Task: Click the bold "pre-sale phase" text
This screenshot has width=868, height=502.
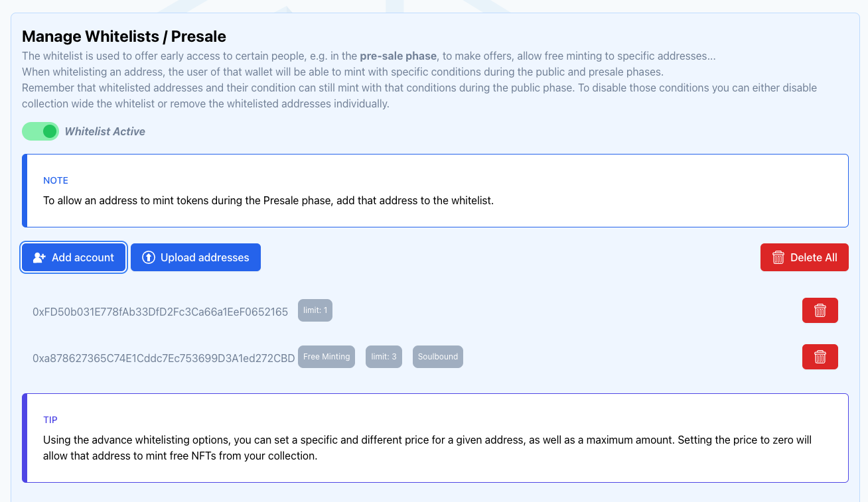Action: 398,56
